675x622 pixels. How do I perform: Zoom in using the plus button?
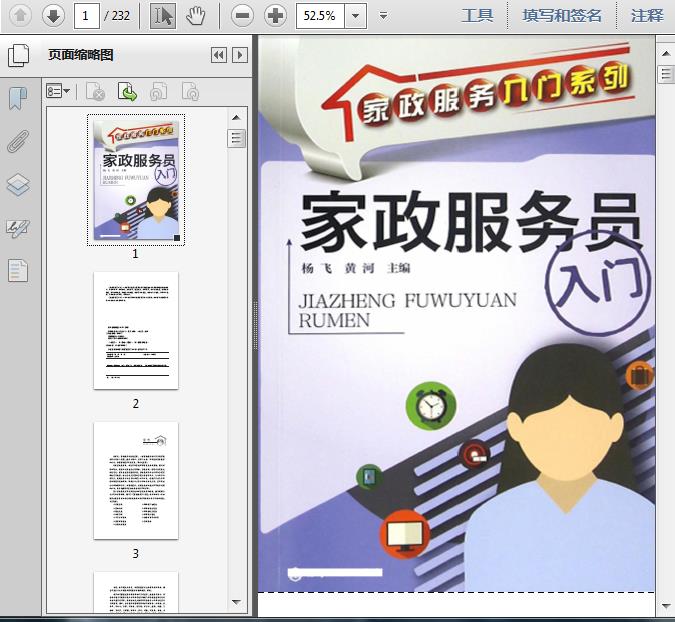click(275, 15)
